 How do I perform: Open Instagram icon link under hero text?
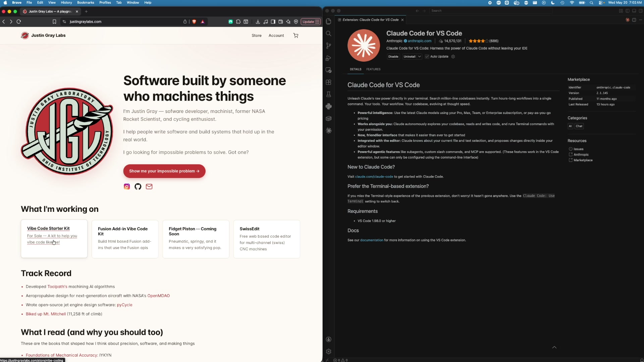[x=127, y=187]
